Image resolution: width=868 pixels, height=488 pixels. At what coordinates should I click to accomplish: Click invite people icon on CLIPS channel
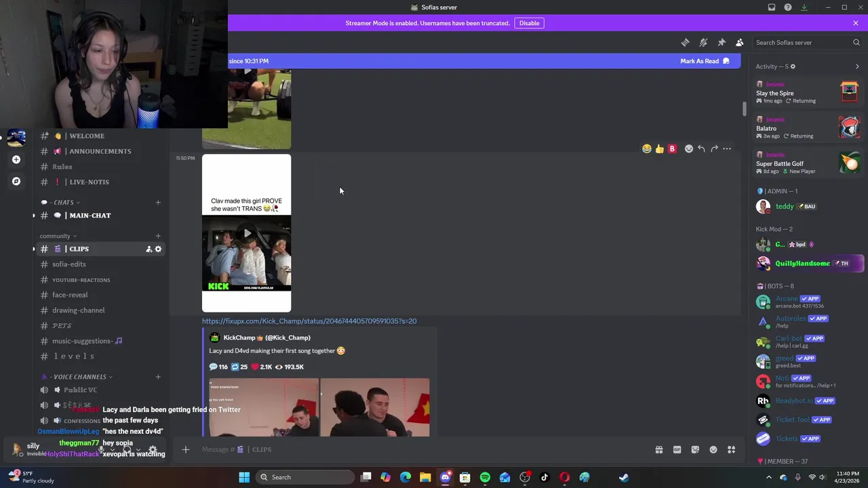tap(149, 249)
